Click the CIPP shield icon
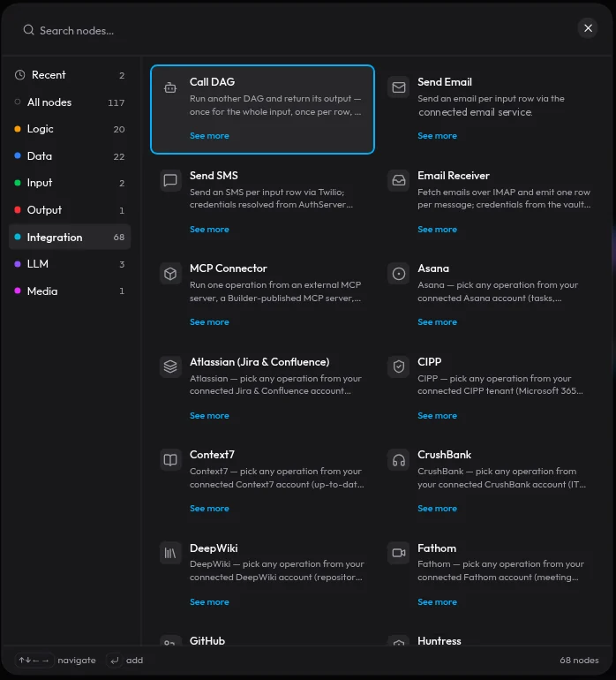Screen dimensions: 616x680 click(398, 366)
